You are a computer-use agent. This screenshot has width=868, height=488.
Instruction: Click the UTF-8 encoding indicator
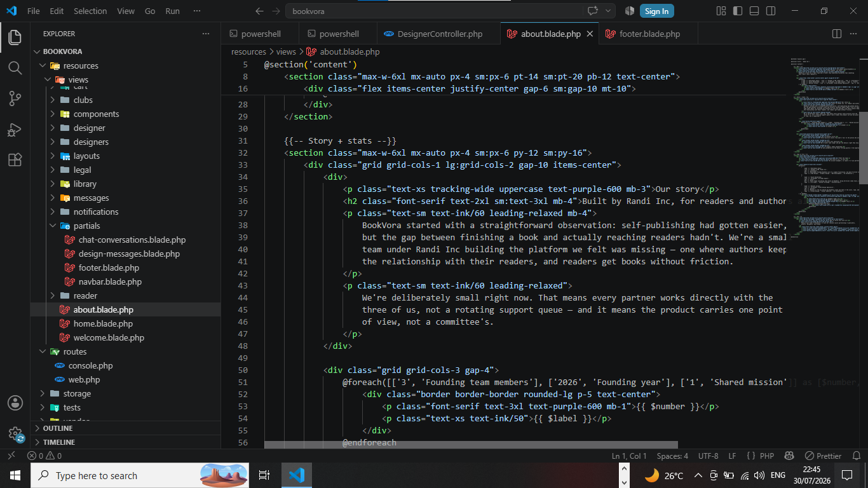708,456
